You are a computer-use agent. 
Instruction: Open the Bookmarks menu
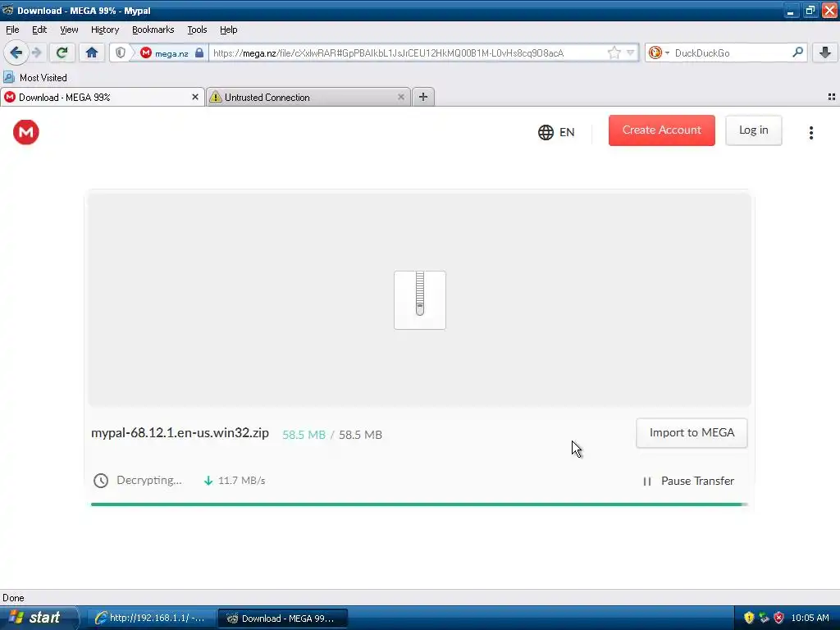[153, 30]
